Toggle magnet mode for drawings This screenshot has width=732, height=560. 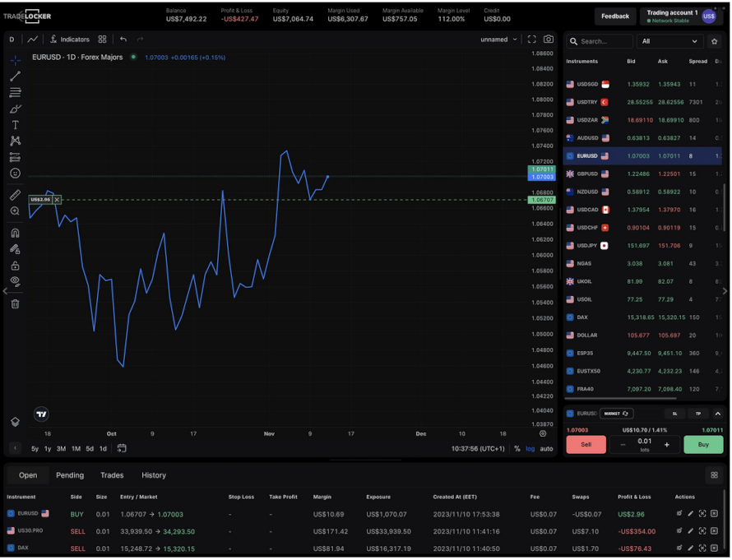click(15, 233)
